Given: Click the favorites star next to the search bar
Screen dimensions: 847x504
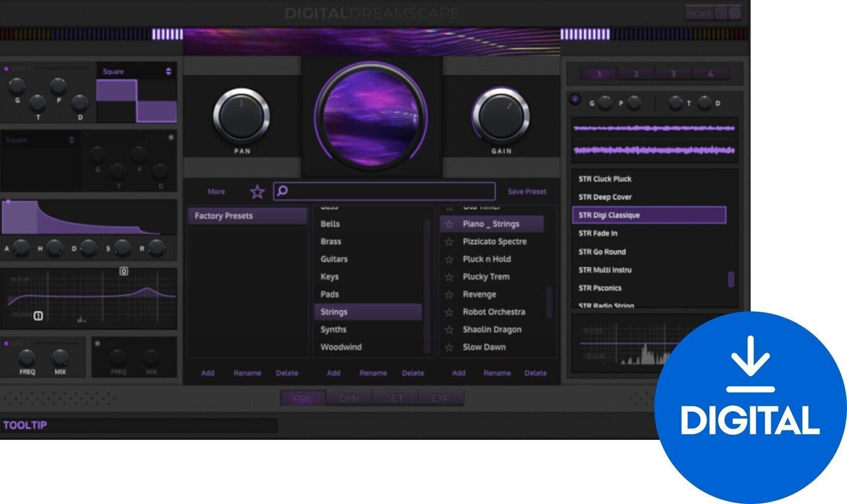Looking at the screenshot, I should [x=256, y=192].
